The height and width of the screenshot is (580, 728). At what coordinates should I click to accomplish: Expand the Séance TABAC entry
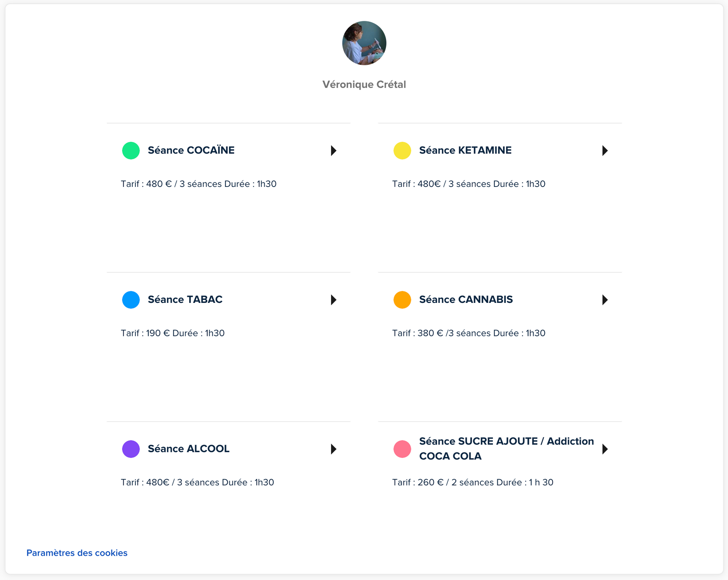tap(334, 299)
